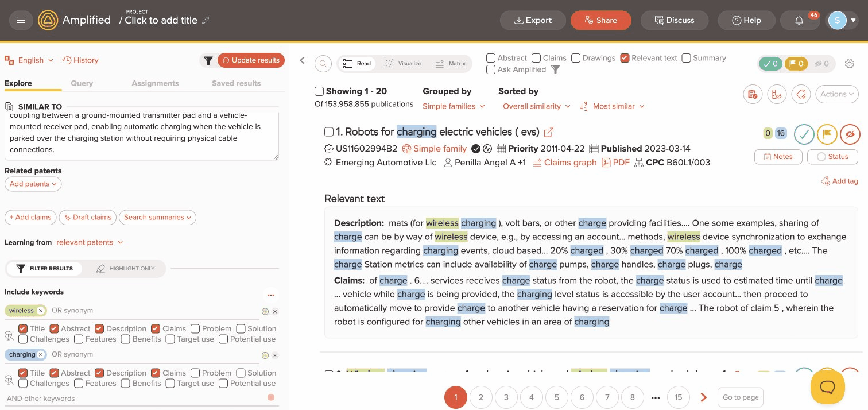
Task: Go to results page 15
Action: (678, 397)
